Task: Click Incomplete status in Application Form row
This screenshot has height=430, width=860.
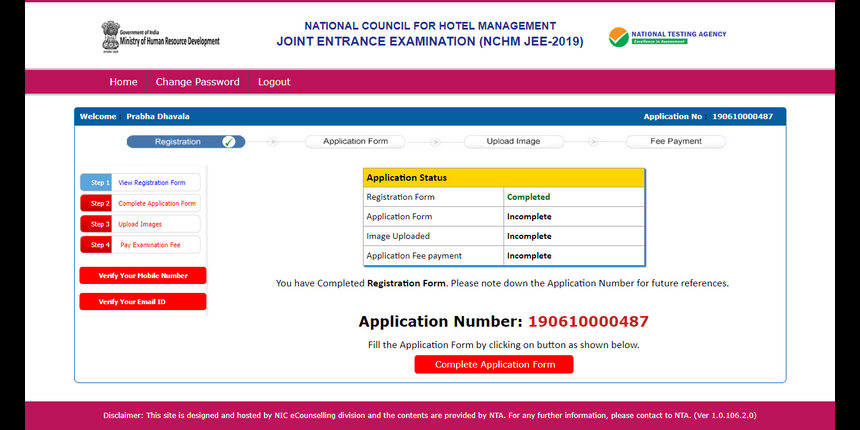Action: (x=529, y=217)
